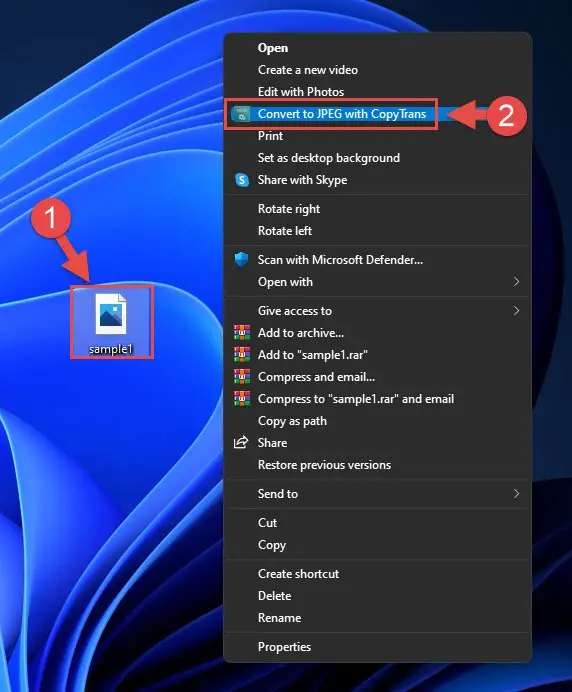Click the WinRAR icon beside Add to archive...
This screenshot has height=692, width=572.
point(242,332)
